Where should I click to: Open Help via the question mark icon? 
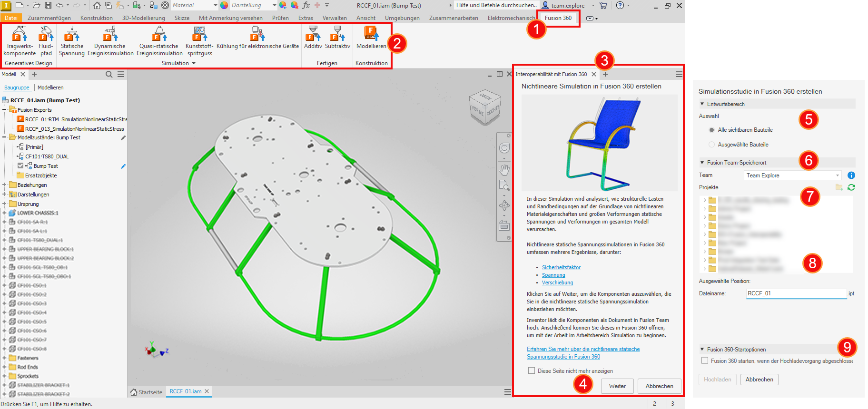point(620,5)
